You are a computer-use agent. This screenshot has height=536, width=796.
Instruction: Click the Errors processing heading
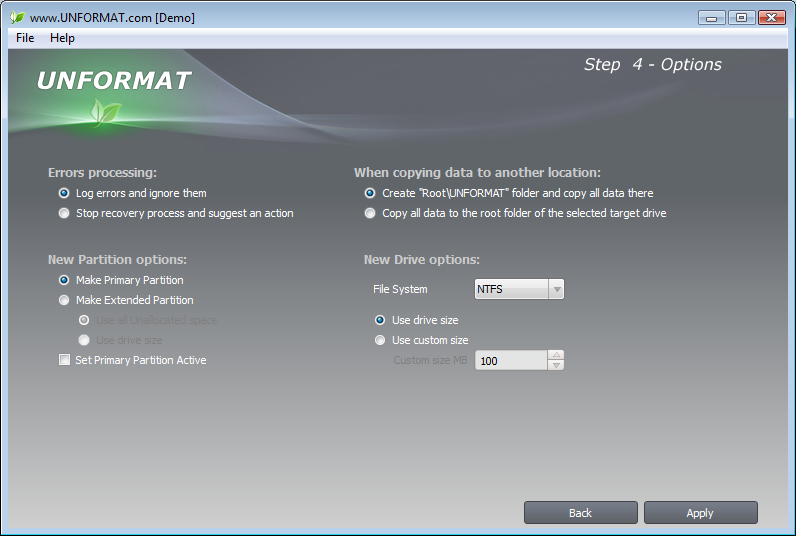(103, 173)
